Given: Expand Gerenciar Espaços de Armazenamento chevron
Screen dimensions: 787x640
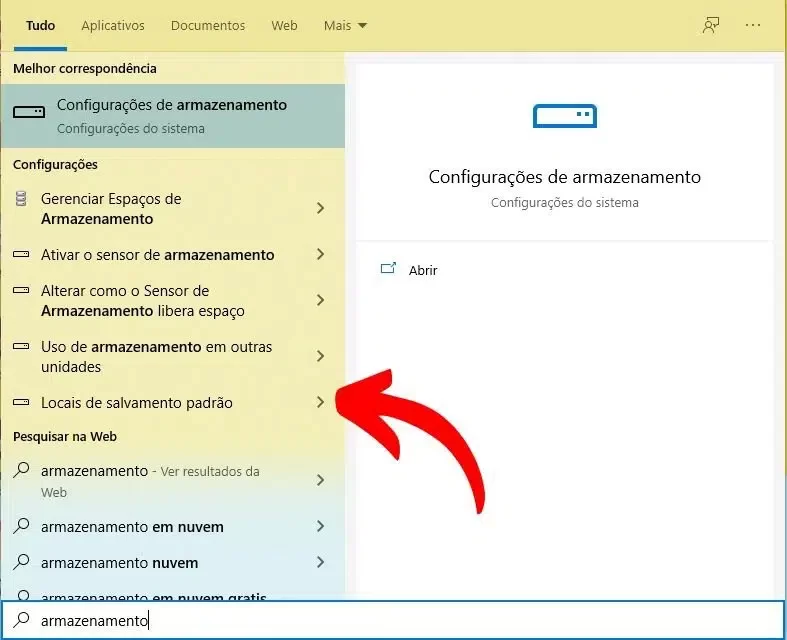Looking at the screenshot, I should [x=320, y=208].
